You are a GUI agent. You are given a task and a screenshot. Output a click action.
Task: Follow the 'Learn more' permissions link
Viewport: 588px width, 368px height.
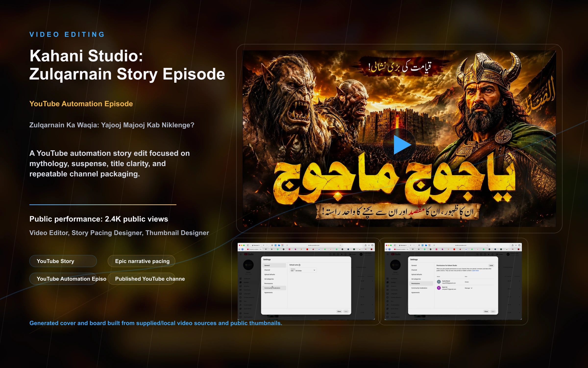coord(475,271)
